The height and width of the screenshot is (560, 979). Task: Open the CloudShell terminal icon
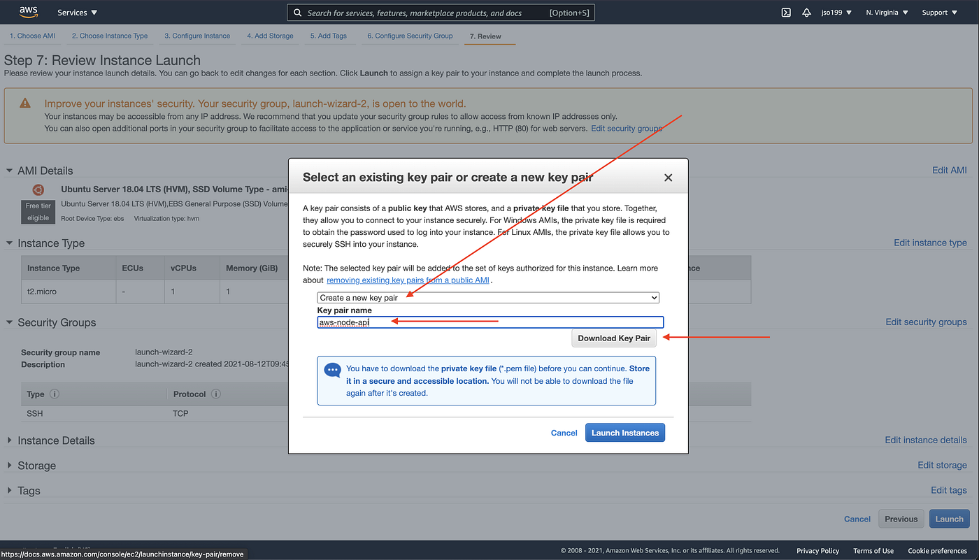(x=785, y=12)
